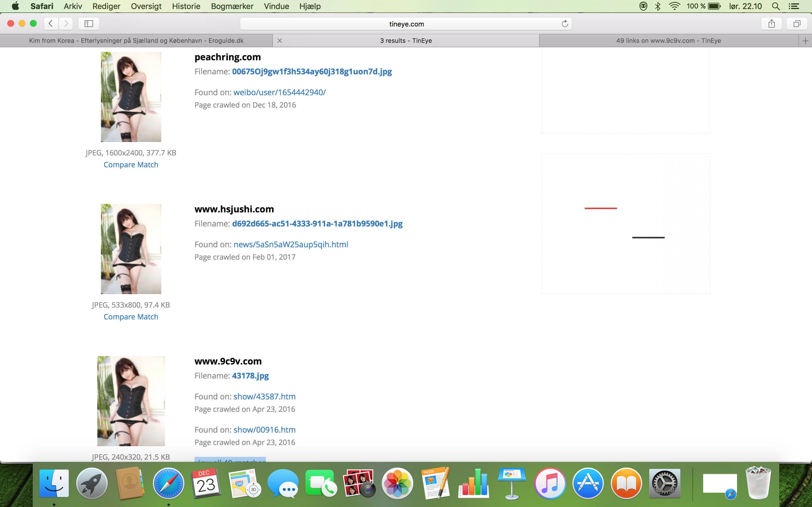Add a new tab
The image size is (812, 507).
click(805, 41)
